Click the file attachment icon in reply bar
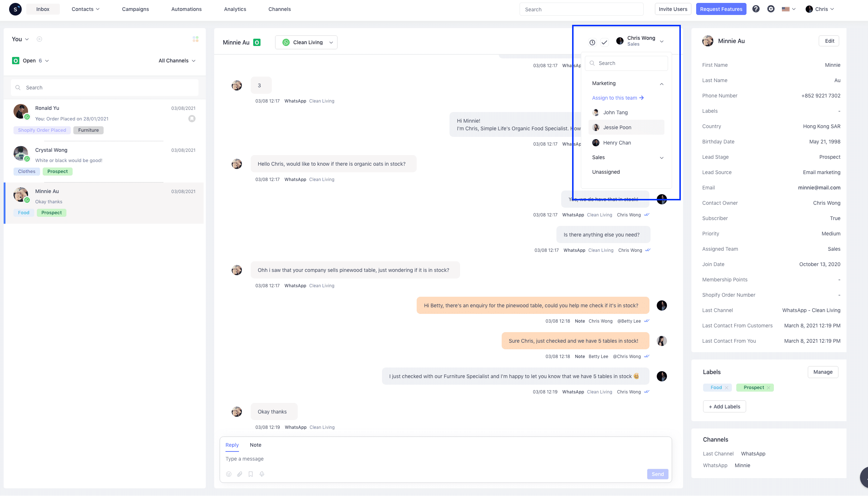This screenshot has height=496, width=868. pyautogui.click(x=239, y=474)
